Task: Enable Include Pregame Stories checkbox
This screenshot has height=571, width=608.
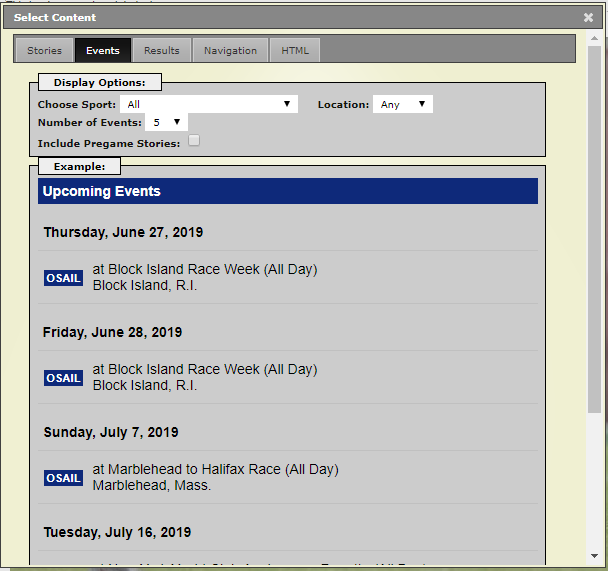Action: point(194,140)
